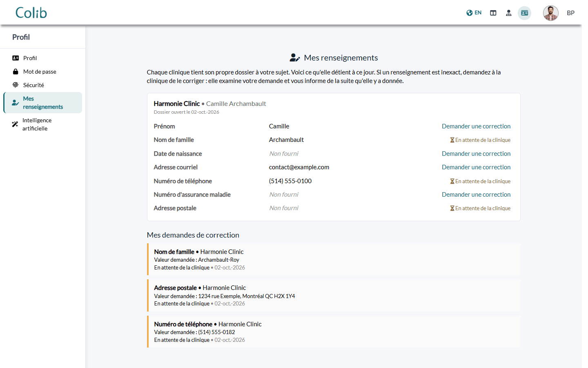Image resolution: width=588 pixels, height=368 pixels.
Task: Open the user avatar photo menu
Action: (551, 13)
